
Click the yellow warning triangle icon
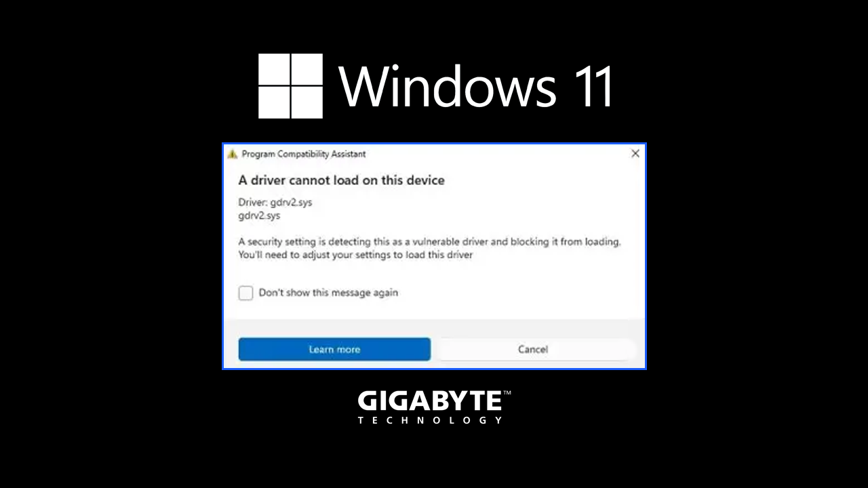click(x=233, y=154)
